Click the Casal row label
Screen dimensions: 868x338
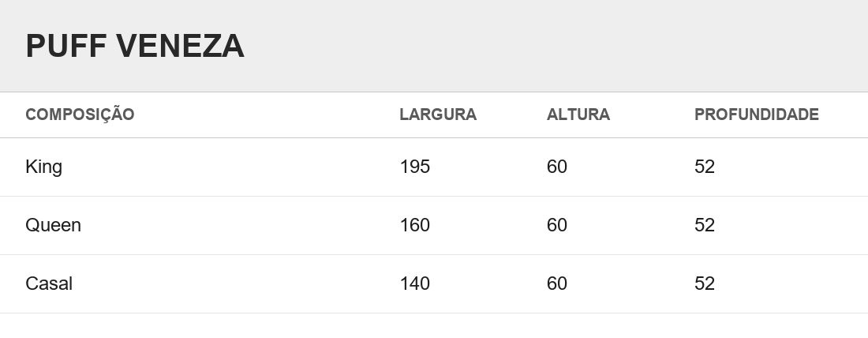point(49,284)
